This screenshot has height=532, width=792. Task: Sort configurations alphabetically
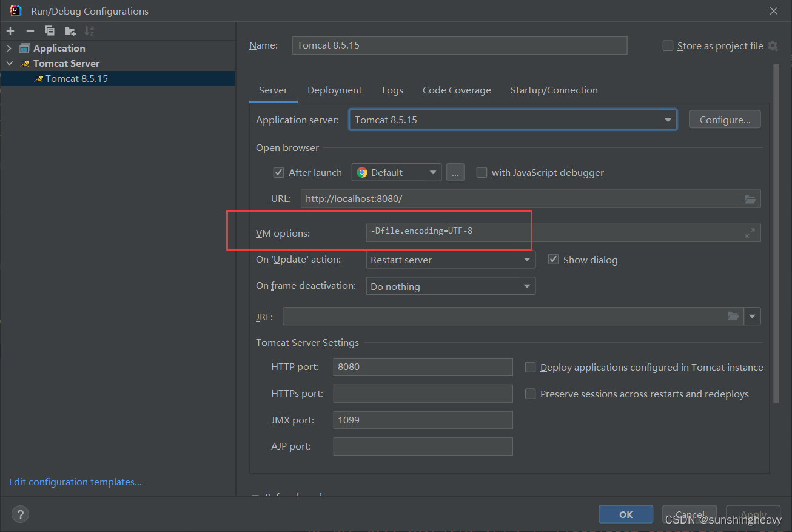pos(89,31)
